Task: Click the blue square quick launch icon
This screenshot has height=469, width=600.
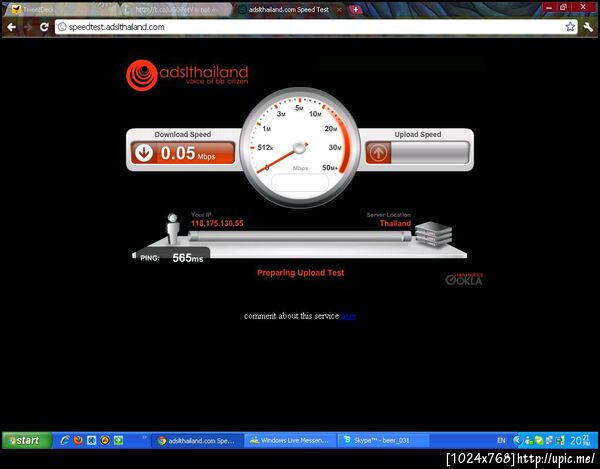Action: [x=91, y=441]
